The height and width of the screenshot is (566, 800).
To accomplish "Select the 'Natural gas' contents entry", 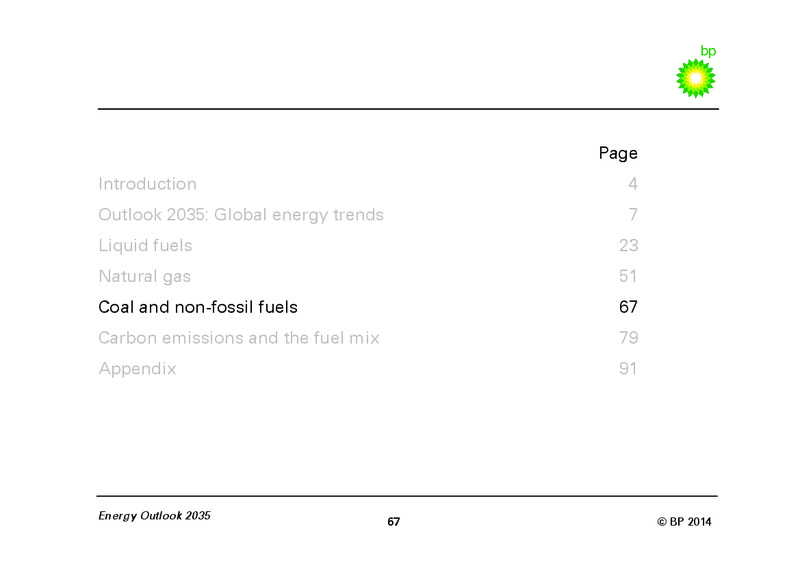I will click(x=144, y=277).
